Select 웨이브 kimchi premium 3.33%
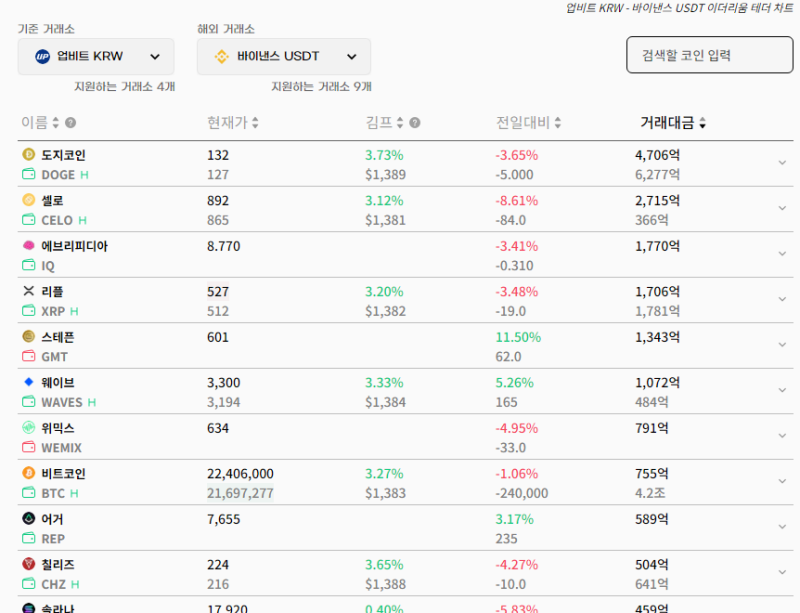This screenshot has width=800, height=613. click(x=384, y=383)
